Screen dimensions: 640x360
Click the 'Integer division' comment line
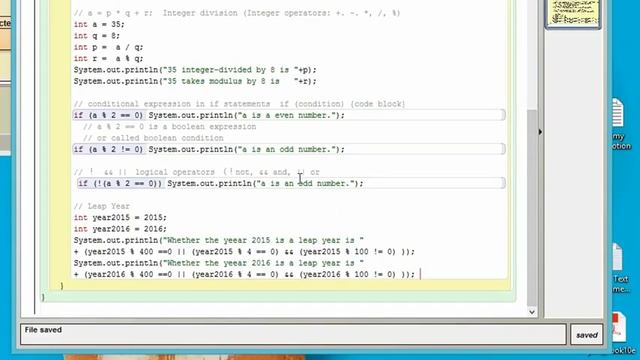coord(237,13)
